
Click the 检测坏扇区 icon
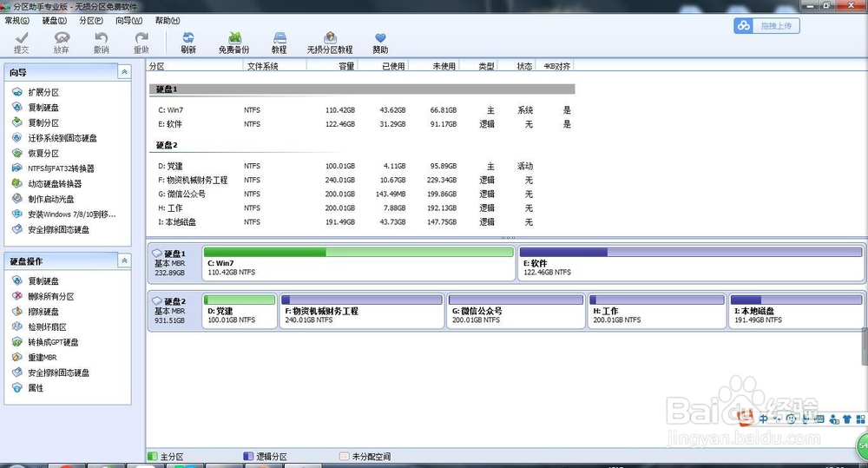coord(17,326)
